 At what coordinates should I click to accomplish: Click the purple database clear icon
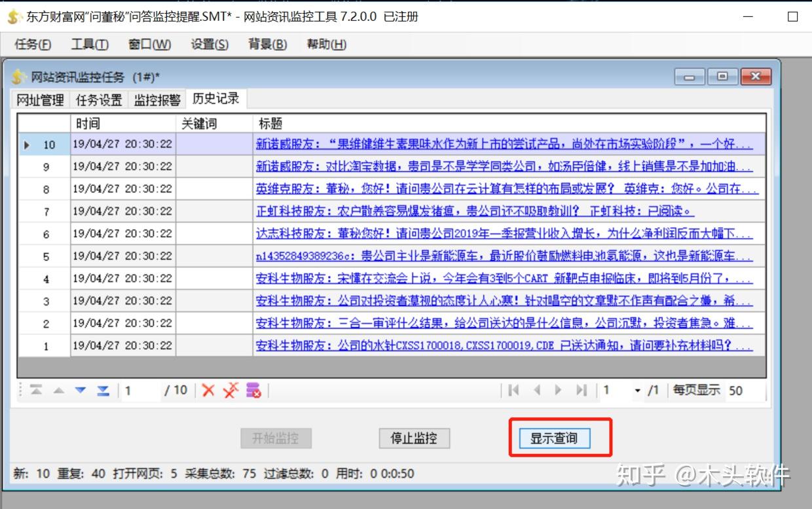[253, 391]
